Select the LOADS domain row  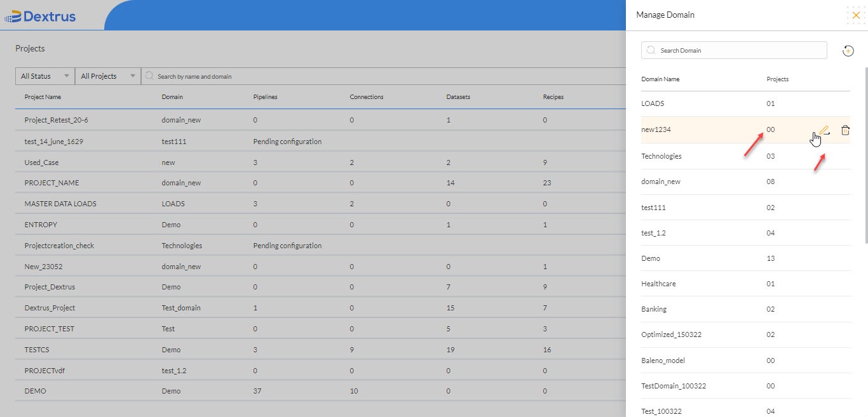click(x=745, y=103)
